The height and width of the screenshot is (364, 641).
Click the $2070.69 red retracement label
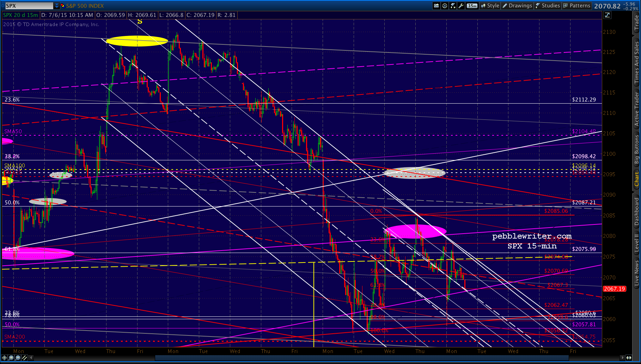(x=556, y=271)
